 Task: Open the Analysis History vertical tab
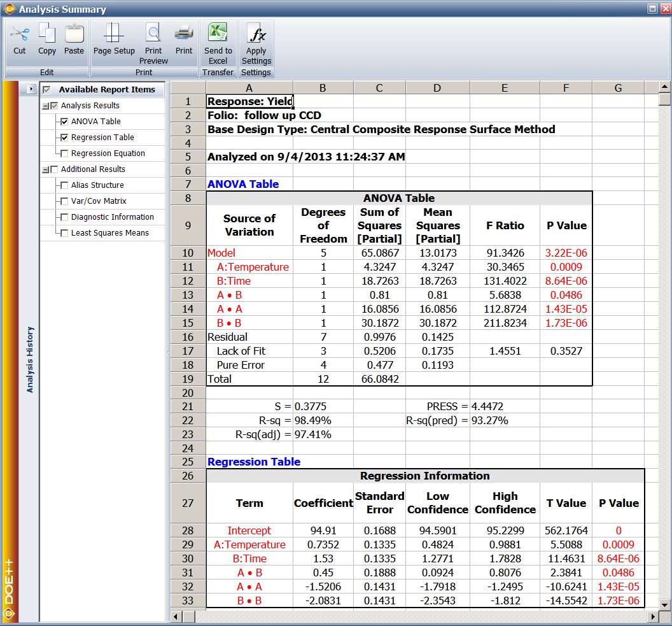(29, 360)
